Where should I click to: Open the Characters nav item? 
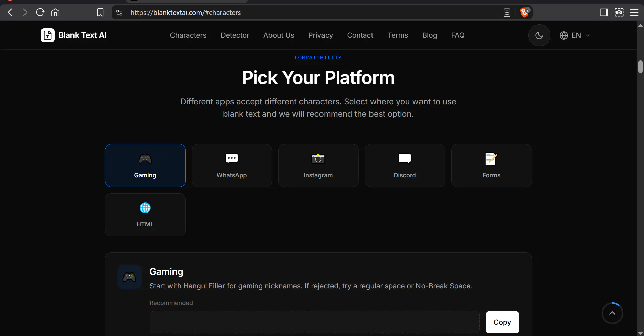pos(188,35)
